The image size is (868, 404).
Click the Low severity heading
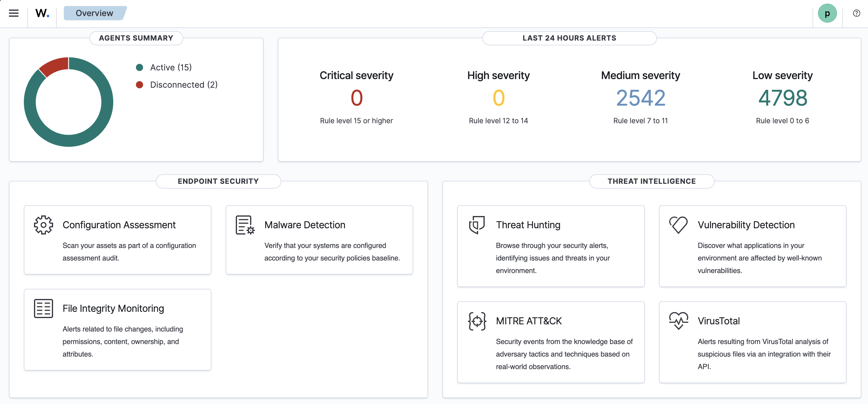(782, 75)
